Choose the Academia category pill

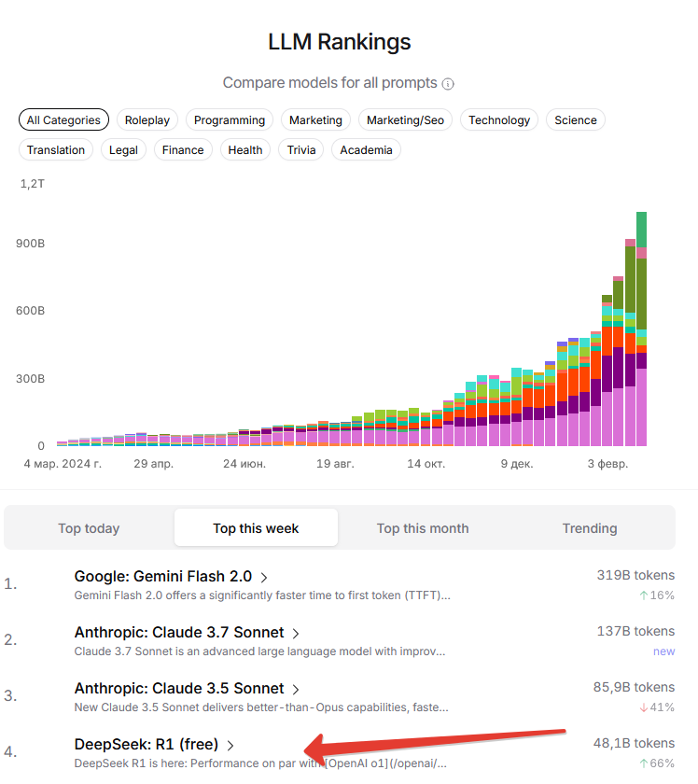[366, 150]
